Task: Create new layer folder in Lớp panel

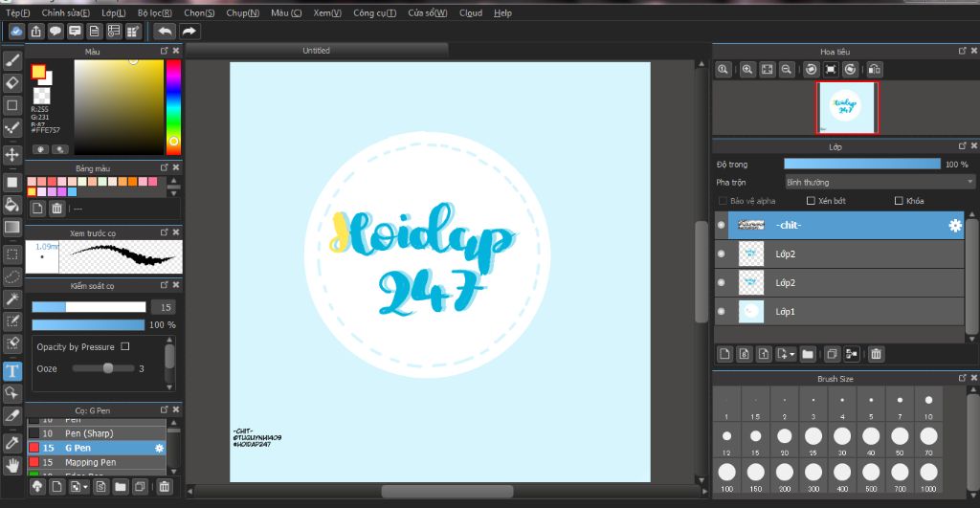Action: 808,354
